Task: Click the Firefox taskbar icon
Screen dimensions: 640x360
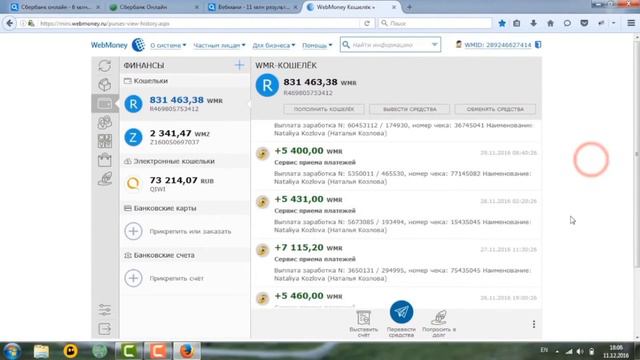Action: [187, 351]
